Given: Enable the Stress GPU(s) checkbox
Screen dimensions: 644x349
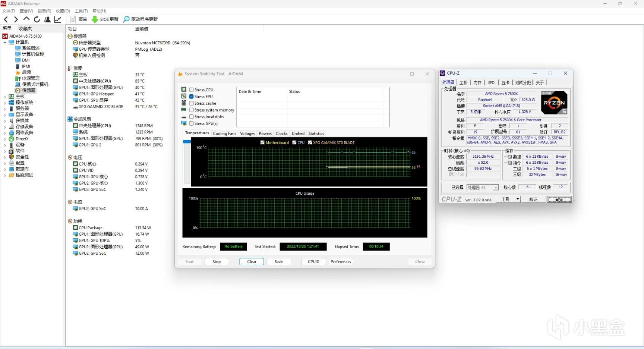Looking at the screenshot, I should [191, 123].
